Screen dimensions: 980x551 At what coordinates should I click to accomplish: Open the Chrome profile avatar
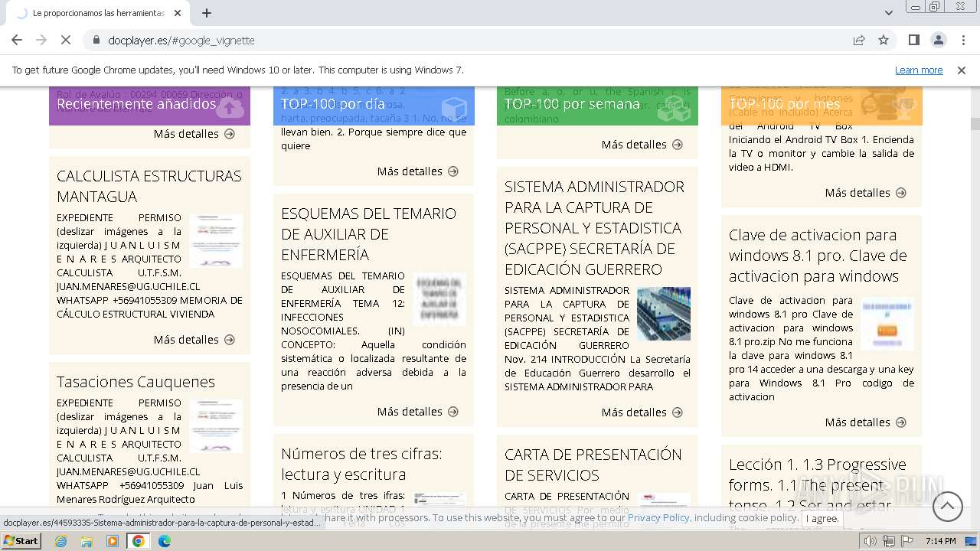938,40
